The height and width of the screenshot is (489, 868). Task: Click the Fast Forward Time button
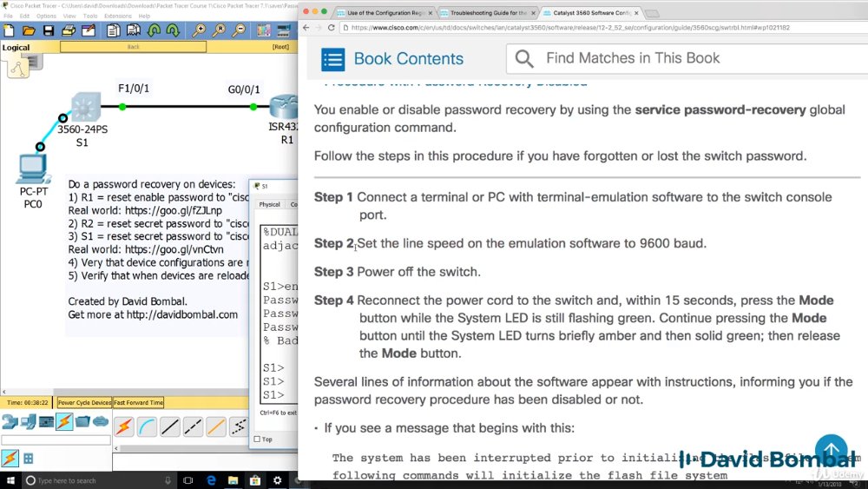[x=138, y=403]
